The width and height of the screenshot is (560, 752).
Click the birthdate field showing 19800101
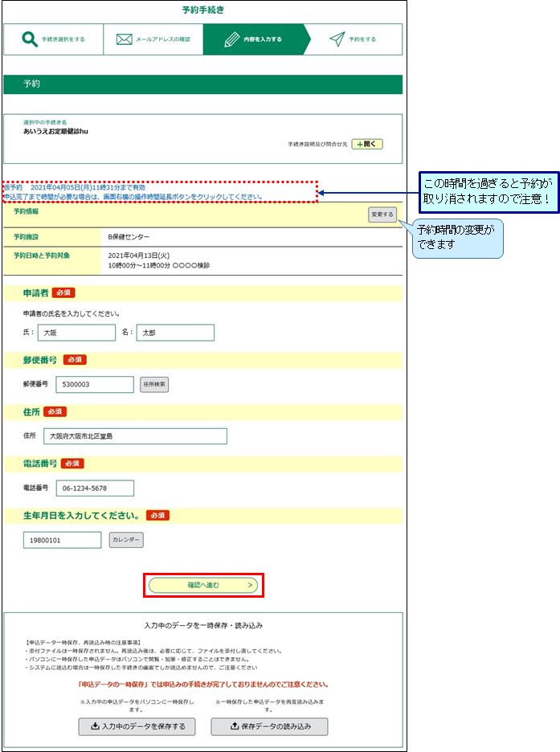coord(63,540)
